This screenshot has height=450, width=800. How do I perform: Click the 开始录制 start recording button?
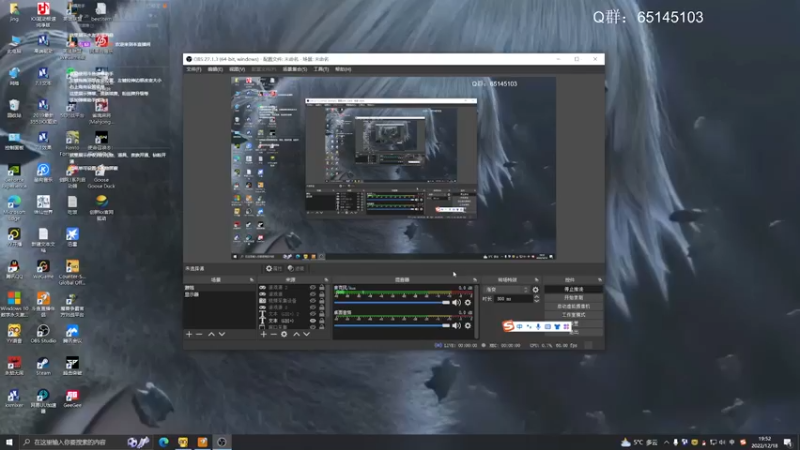(x=573, y=297)
